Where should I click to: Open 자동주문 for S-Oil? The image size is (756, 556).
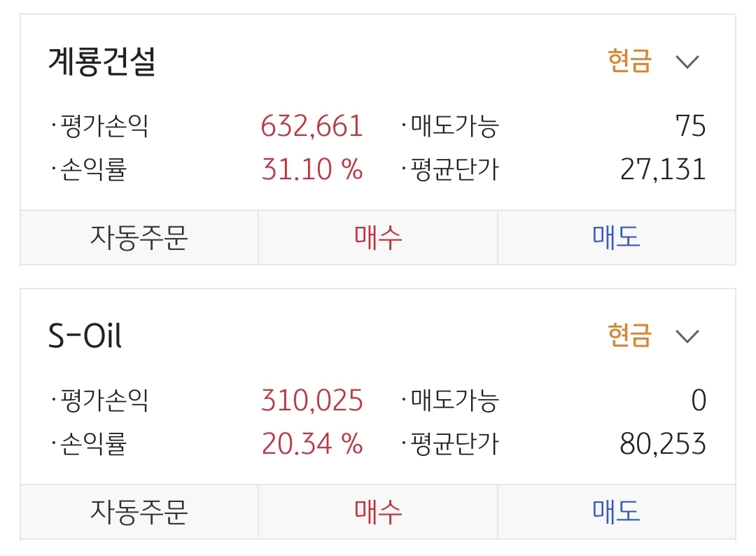click(139, 512)
